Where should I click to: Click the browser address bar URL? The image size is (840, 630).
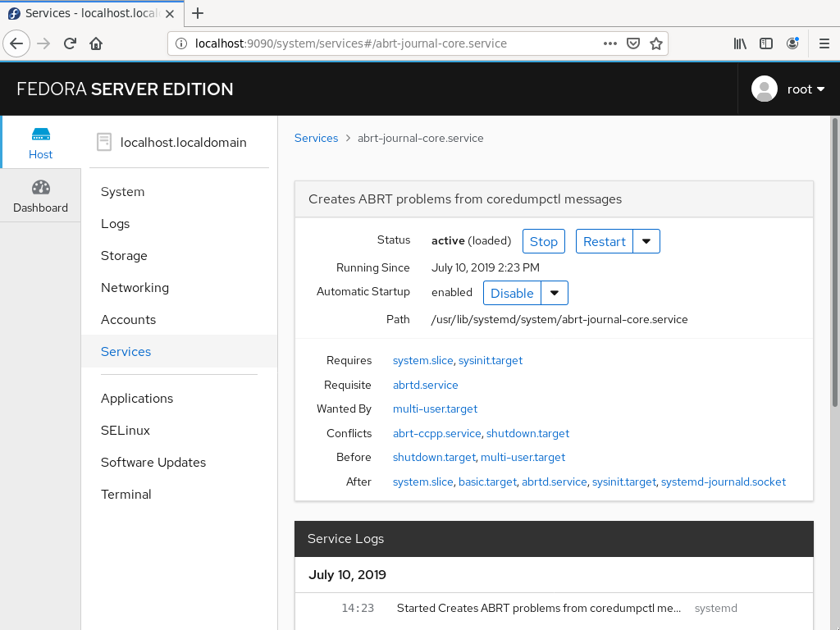[x=351, y=43]
